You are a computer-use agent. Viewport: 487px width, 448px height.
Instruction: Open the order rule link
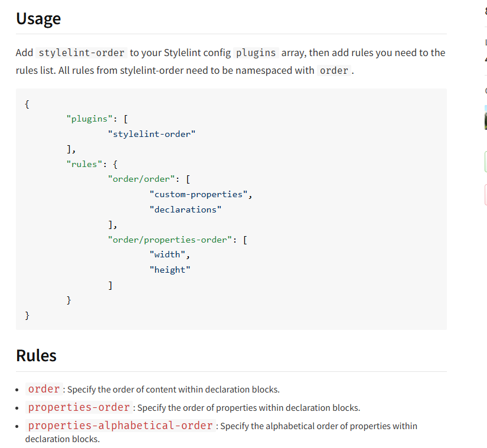pos(44,389)
